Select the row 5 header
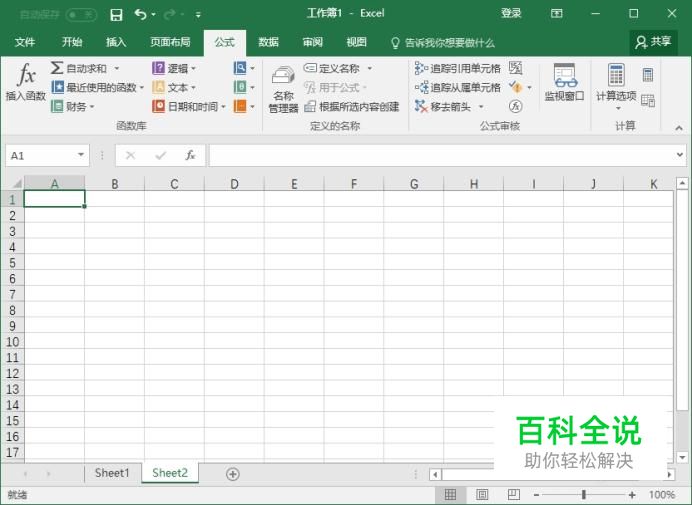Image resolution: width=692 pixels, height=505 pixels. pyautogui.click(x=12, y=263)
